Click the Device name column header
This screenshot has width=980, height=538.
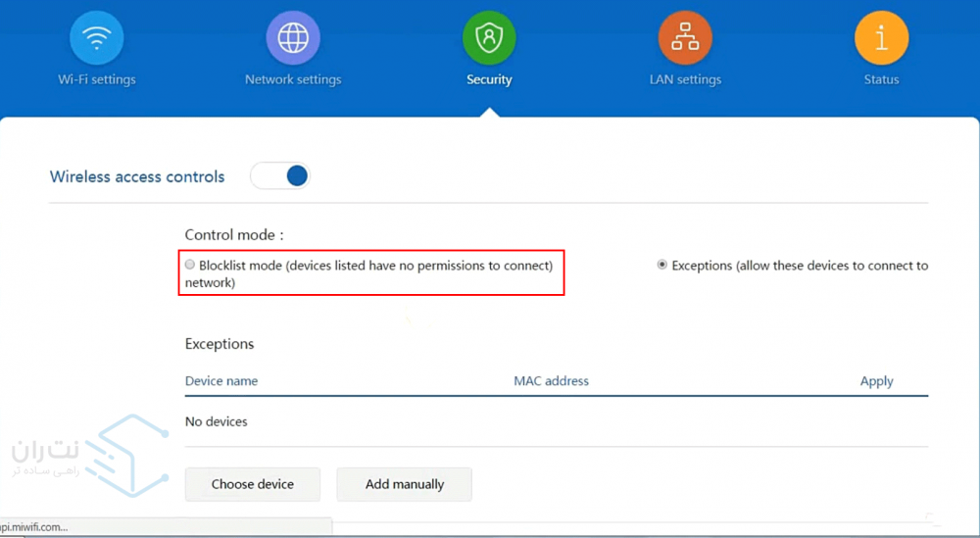[221, 381]
